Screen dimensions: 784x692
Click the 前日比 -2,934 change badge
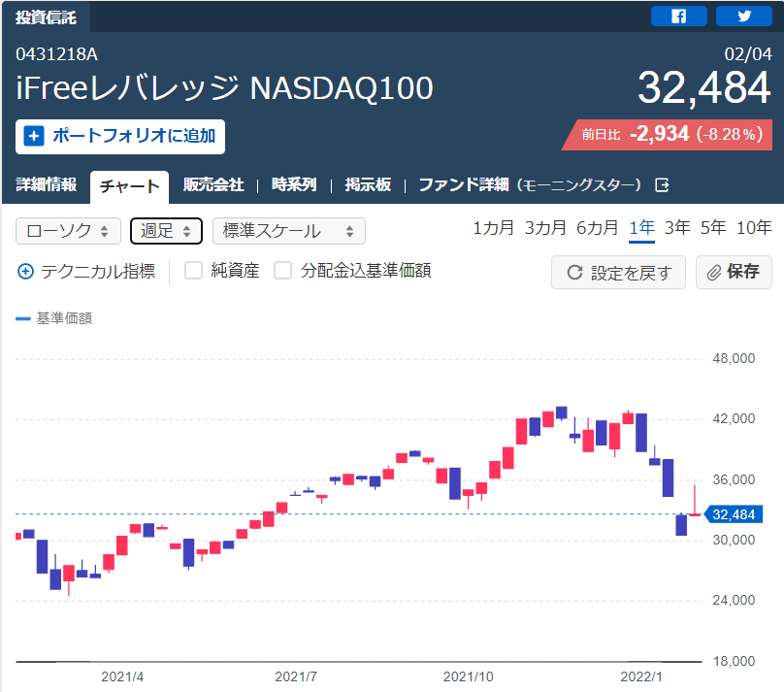pyautogui.click(x=669, y=135)
